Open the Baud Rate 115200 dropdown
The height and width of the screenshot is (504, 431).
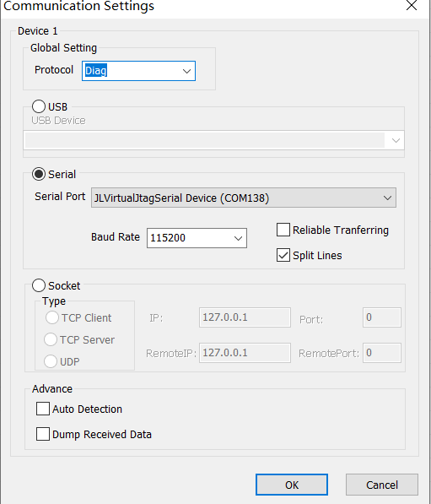coord(197,238)
